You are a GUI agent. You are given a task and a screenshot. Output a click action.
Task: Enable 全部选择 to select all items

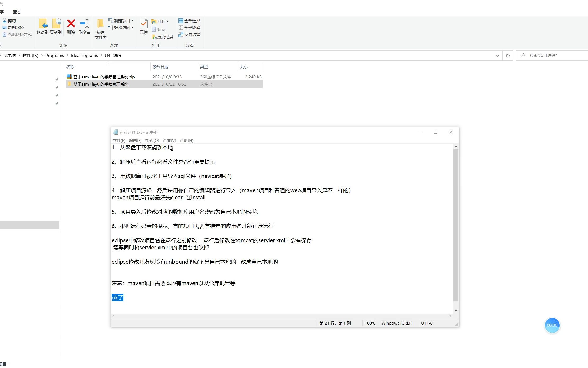pyautogui.click(x=189, y=20)
